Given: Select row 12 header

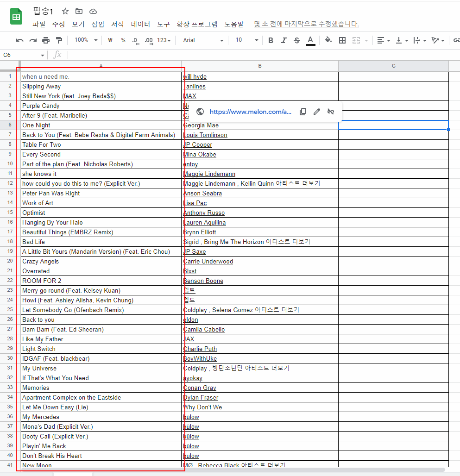Looking at the screenshot, I should 10,183.
